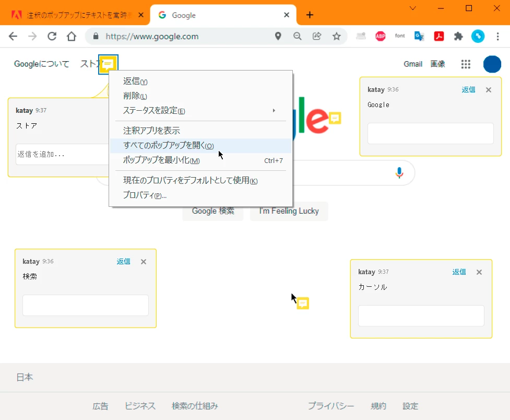Open the Google Translate extension
Screen dimensions: 510x420
click(x=419, y=36)
